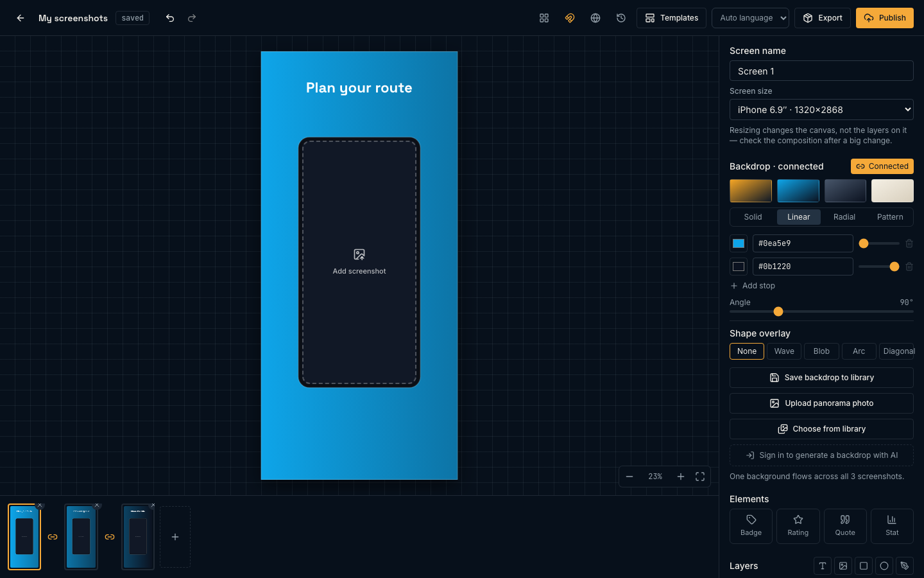Click Add screenshot placeholder in phone frame

[359, 262]
